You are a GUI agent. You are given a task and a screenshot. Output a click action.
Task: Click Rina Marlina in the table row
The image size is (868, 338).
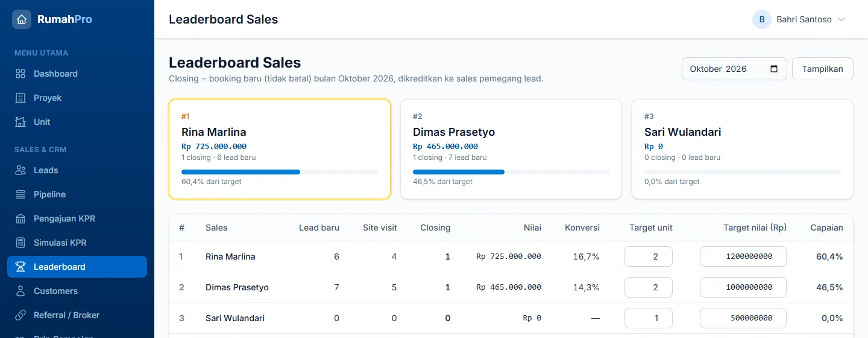(230, 257)
